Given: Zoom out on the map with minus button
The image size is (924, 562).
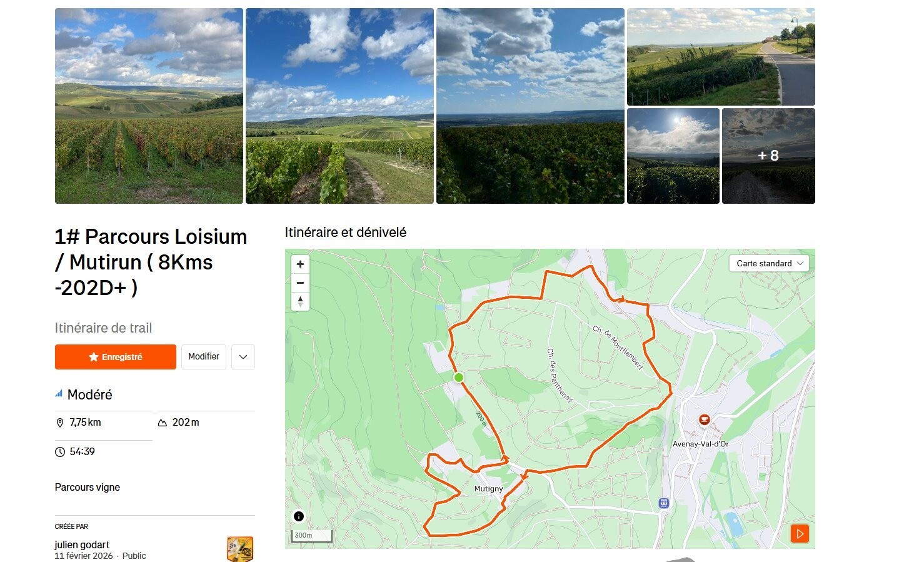Looking at the screenshot, I should pyautogui.click(x=300, y=283).
